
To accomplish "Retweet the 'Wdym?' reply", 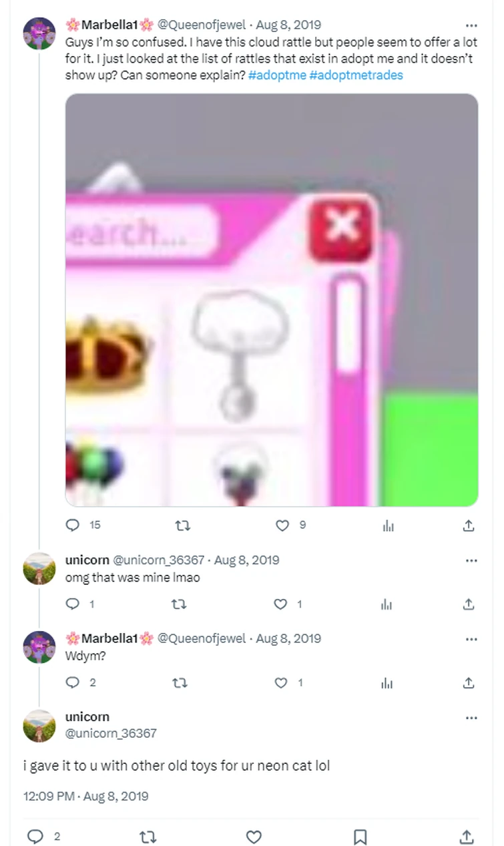I will point(181,682).
